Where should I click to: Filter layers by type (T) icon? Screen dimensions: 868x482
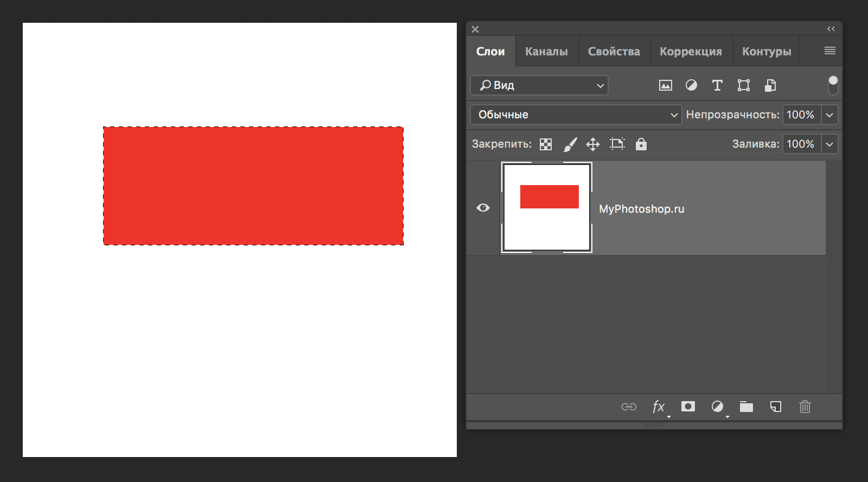(x=717, y=85)
